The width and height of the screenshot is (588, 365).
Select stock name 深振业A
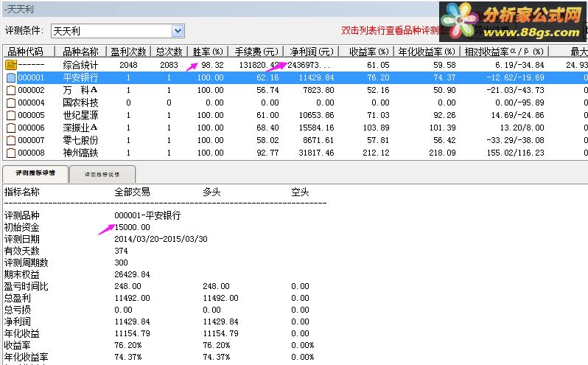point(80,128)
